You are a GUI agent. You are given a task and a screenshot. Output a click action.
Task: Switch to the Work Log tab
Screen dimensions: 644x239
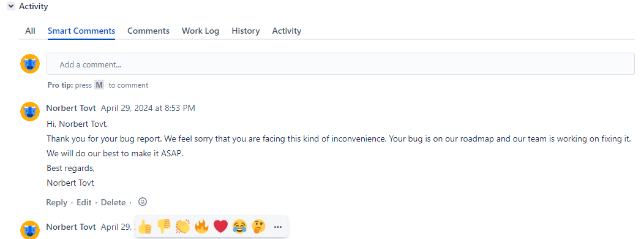pyautogui.click(x=200, y=31)
